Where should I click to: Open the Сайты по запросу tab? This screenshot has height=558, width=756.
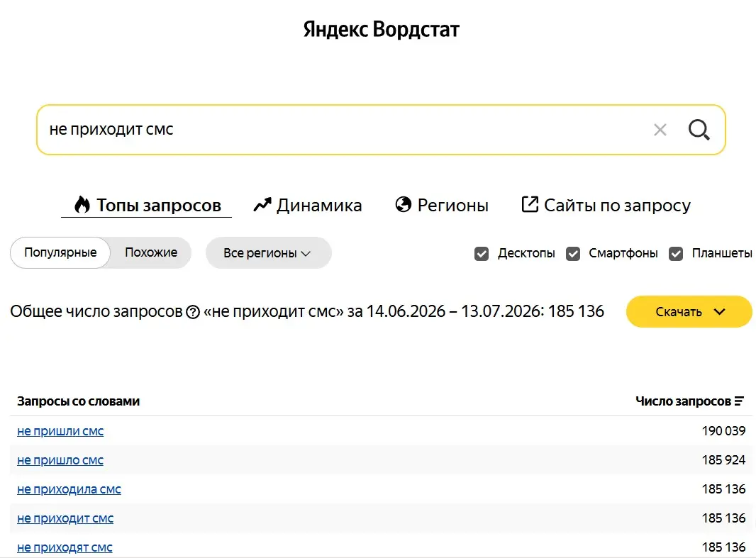606,206
